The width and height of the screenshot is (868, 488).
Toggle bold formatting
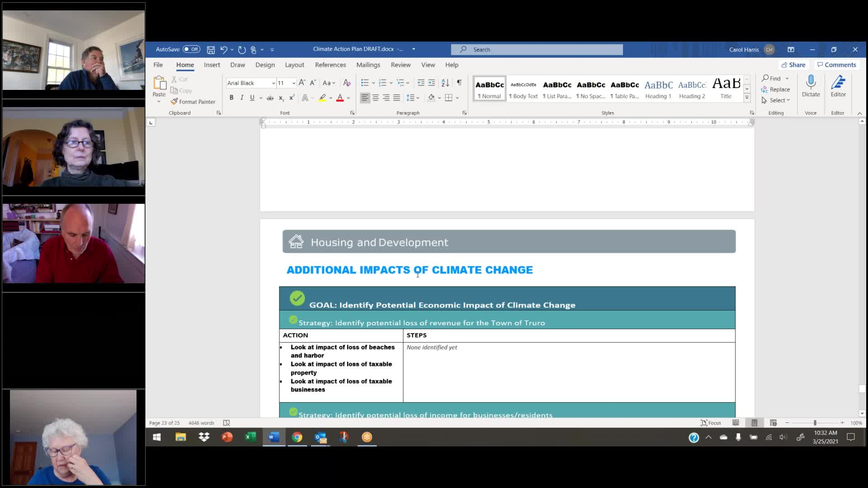[231, 98]
